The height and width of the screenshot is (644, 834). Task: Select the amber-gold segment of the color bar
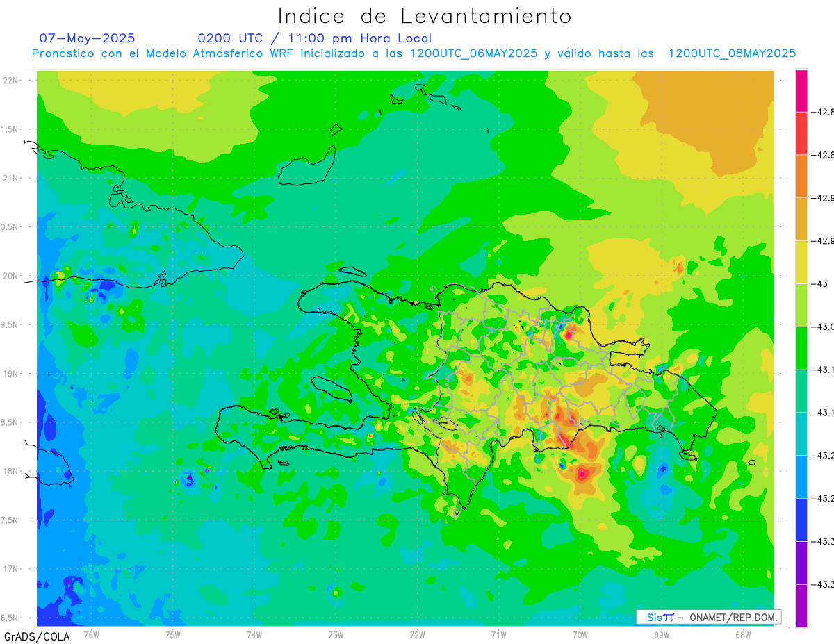point(801,219)
